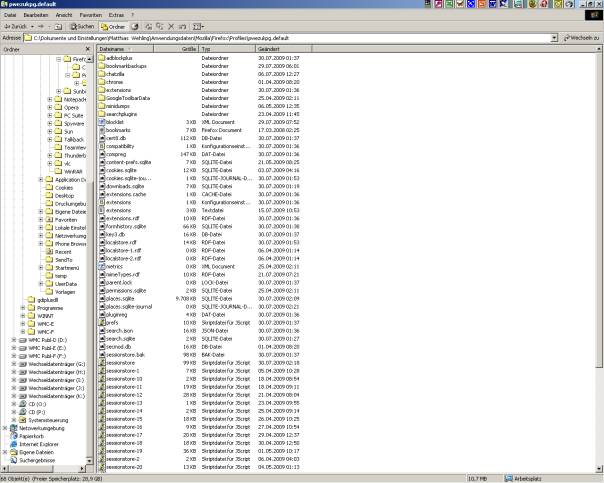Select the metrics XML file icon
This screenshot has width=604, height=483.
(102, 266)
